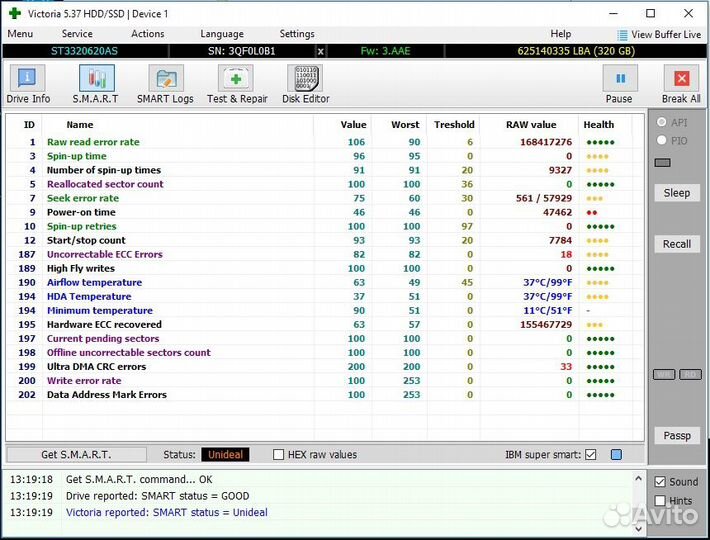Image resolution: width=710 pixels, height=540 pixels.
Task: Click the green cross Victoria app icon
Action: 15,14
